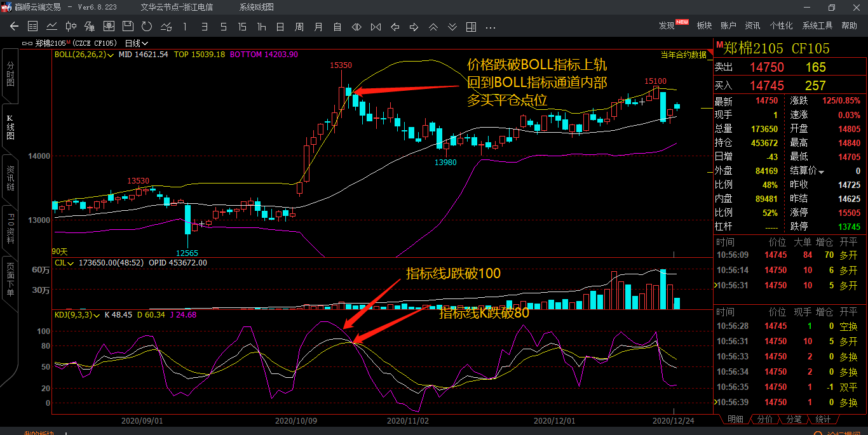Toggle the side panel layout icon
The image size is (868, 435).
[x=471, y=27]
